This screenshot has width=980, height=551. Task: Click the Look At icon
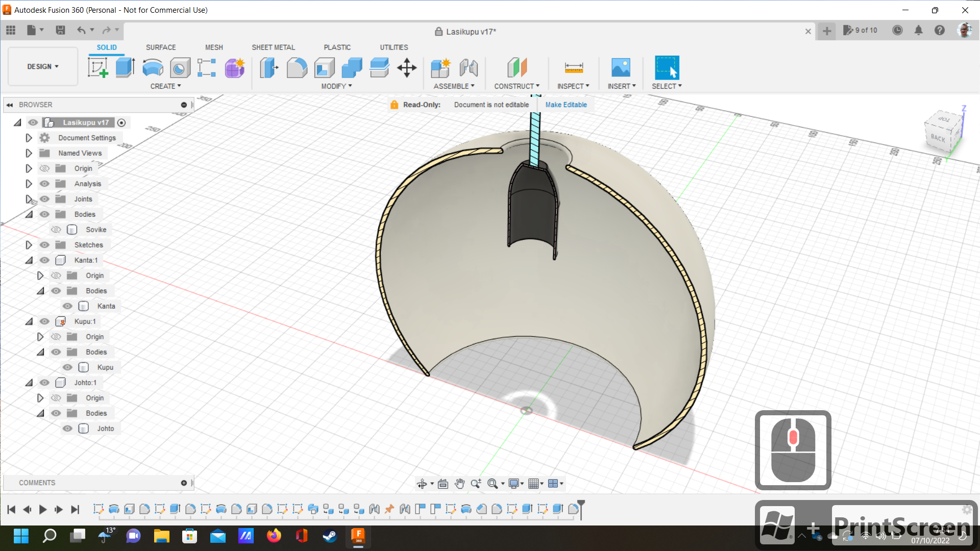(443, 484)
